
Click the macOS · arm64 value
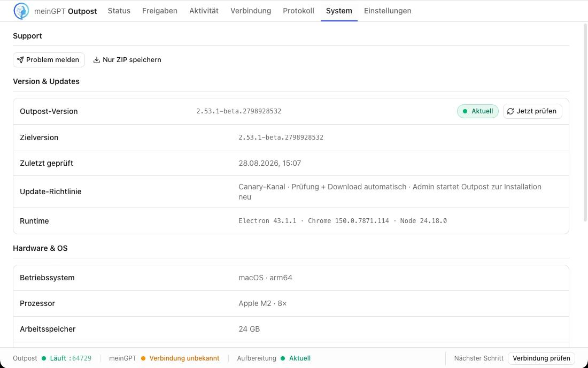pos(266,278)
